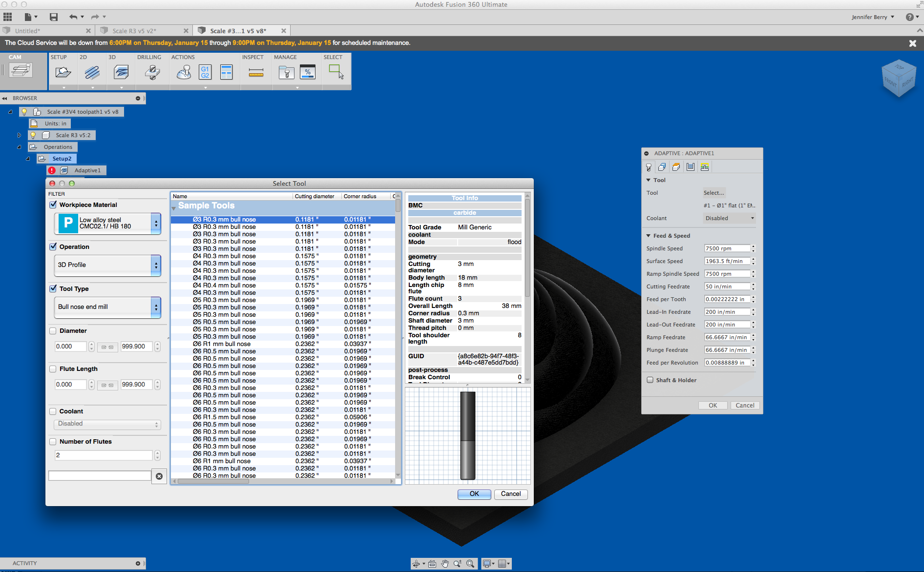The image size is (924, 572).
Task: Click the Spindle Speed 7500 rpm field
Action: 727,248
